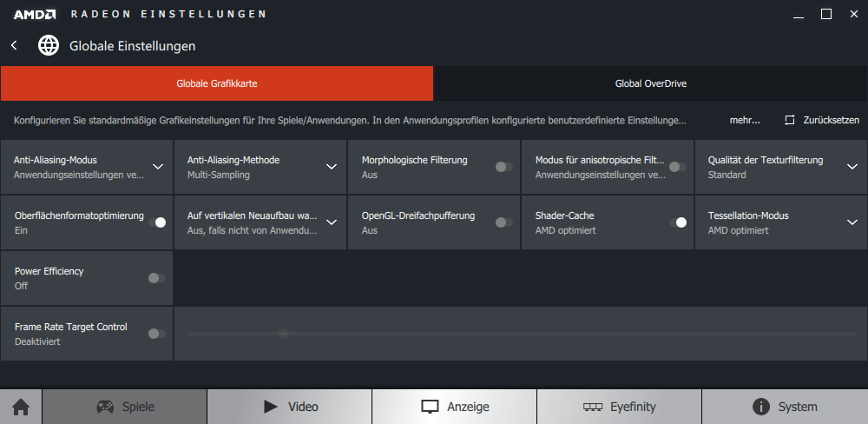Viewport: 868px width, 424px height.
Task: Click 'AMD optimiert' under Tessellation-Modus
Action: tap(739, 230)
